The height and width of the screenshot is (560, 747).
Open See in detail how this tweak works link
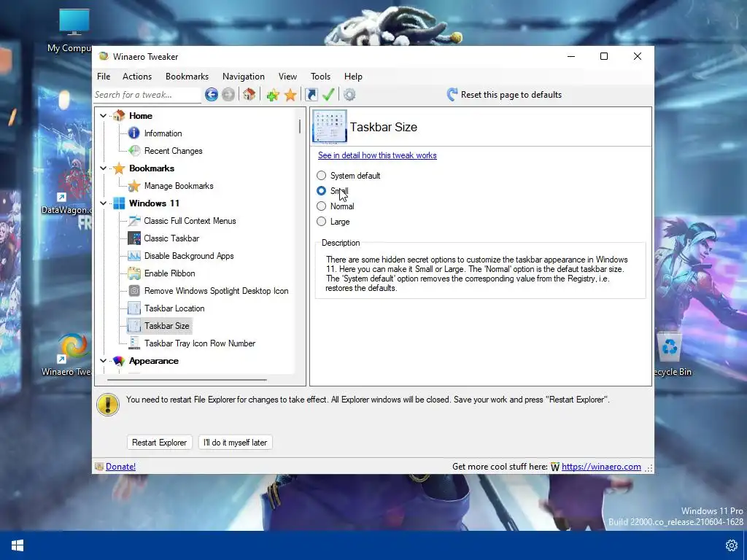pos(377,155)
